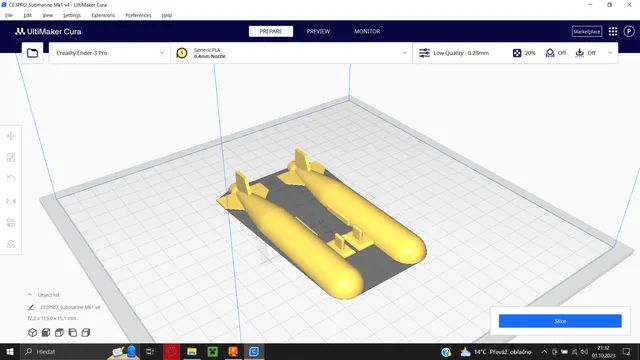Open the Per Model Settings tool
This screenshot has width=640, height=360.
coord(11,222)
